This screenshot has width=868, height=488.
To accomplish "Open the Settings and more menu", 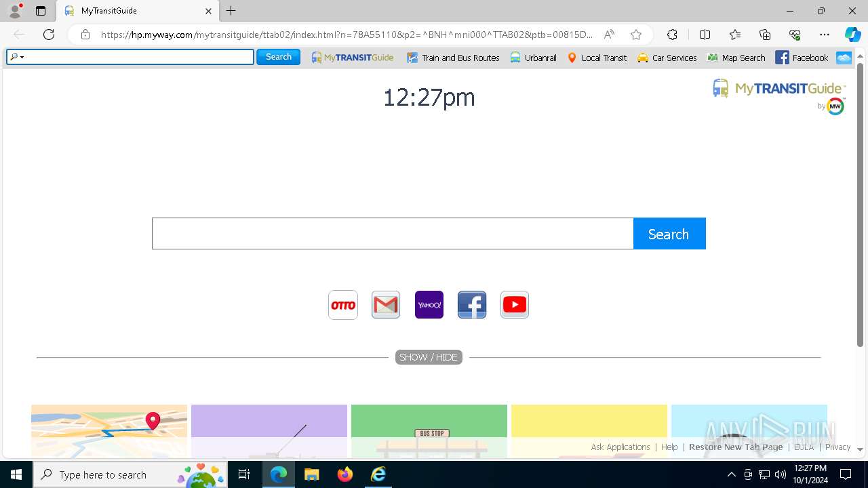I will pyautogui.click(x=825, y=35).
